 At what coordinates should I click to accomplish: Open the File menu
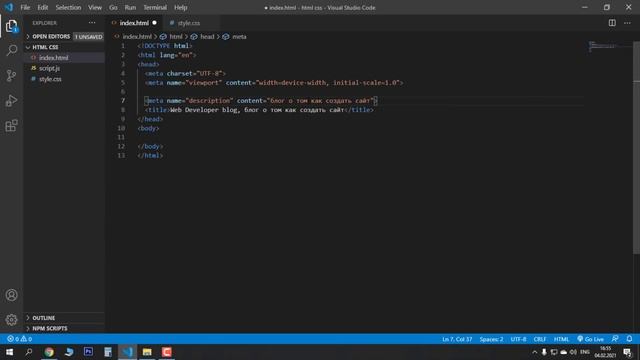click(x=25, y=7)
